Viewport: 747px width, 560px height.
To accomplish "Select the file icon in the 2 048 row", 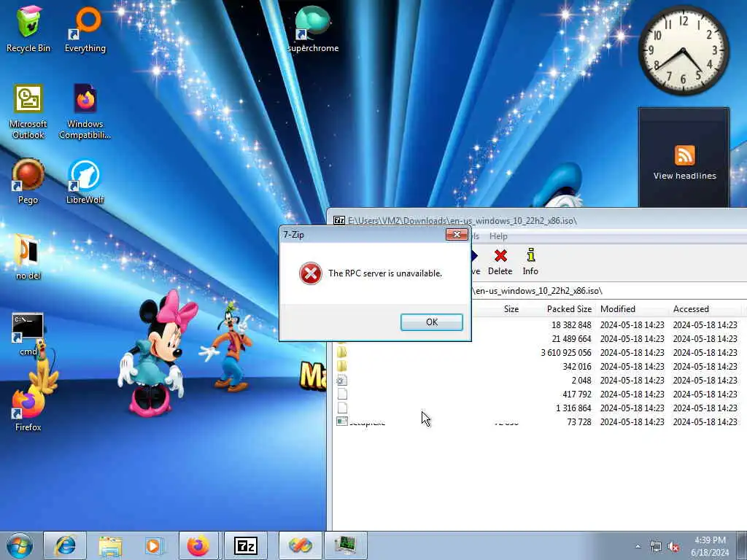I will point(341,381).
